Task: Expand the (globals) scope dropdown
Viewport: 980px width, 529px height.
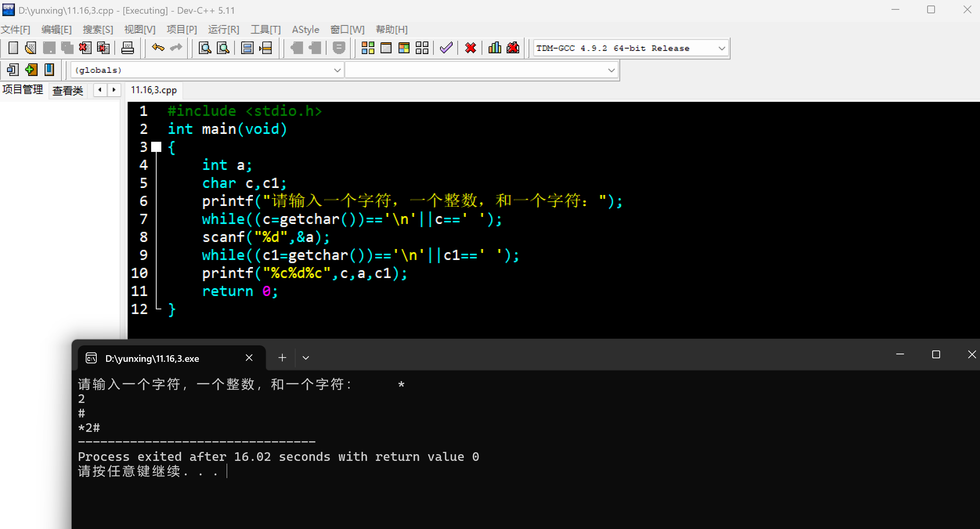Action: pos(337,70)
